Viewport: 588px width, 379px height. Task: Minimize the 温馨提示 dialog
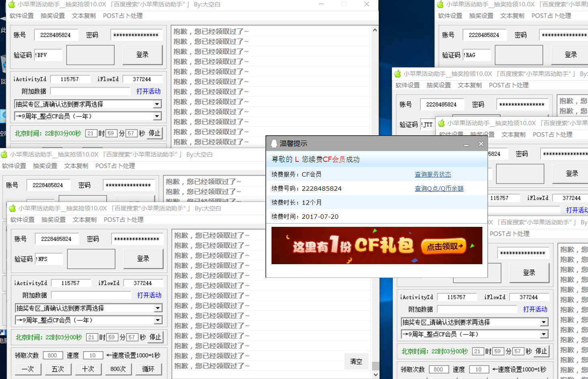[x=466, y=144]
